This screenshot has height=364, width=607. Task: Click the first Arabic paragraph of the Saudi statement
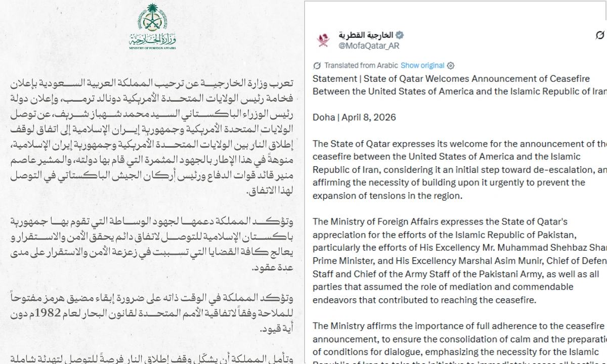pyautogui.click(x=152, y=138)
